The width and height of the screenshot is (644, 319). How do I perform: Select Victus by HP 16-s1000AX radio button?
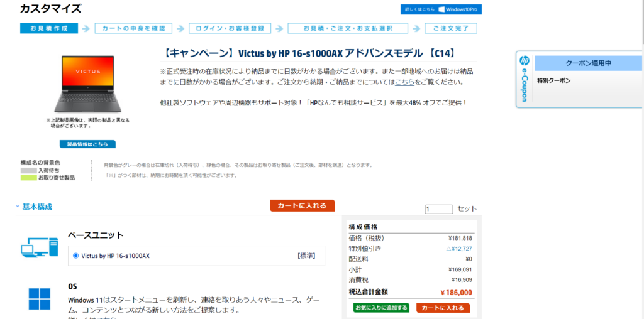click(75, 256)
